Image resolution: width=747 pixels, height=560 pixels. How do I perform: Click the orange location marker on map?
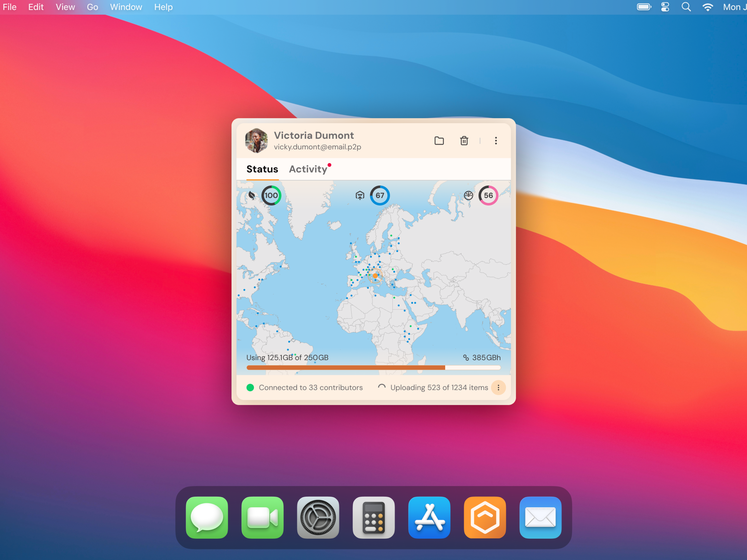pos(375,276)
